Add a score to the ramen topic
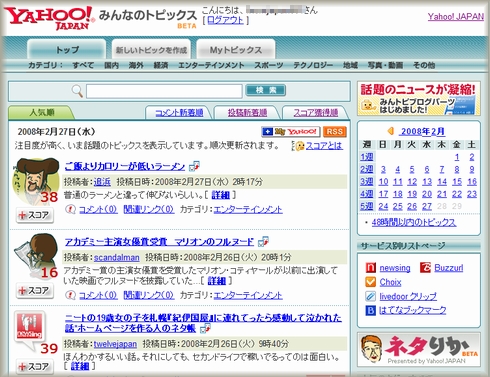 click(35, 215)
